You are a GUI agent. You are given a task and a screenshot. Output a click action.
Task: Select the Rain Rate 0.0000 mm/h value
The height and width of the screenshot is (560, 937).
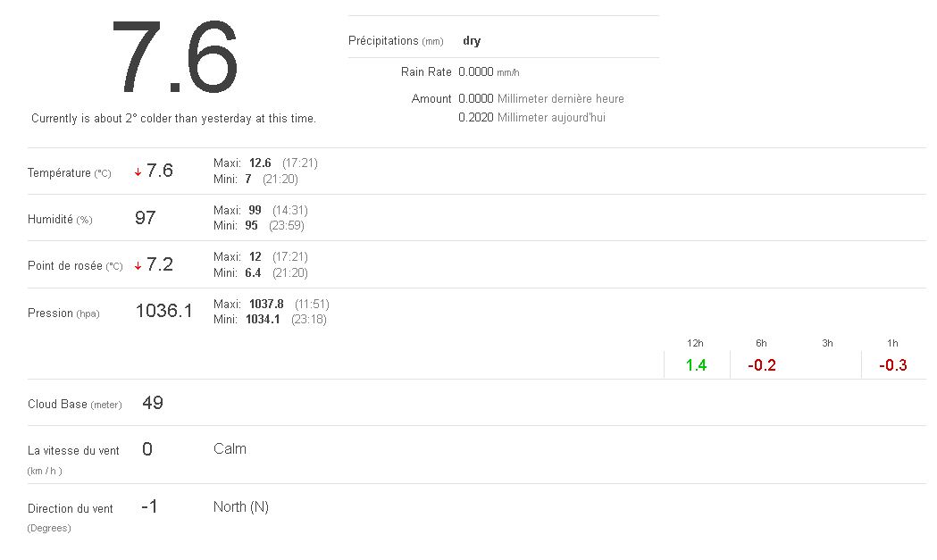point(488,72)
